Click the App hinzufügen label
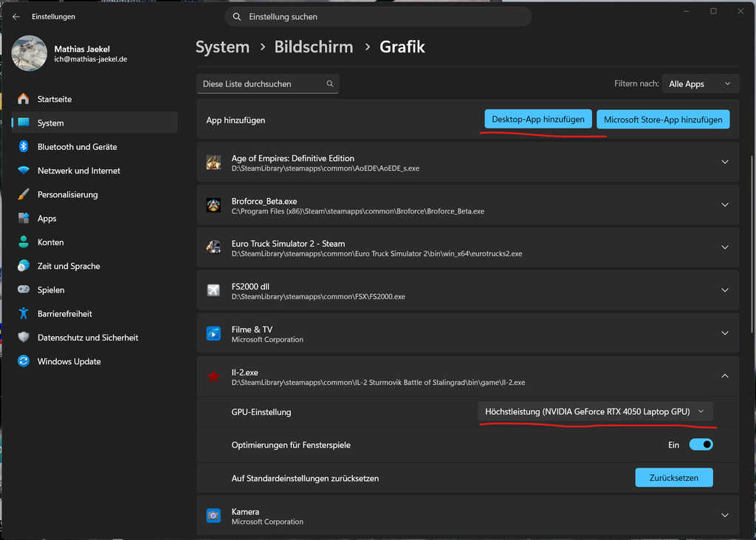 (x=236, y=120)
